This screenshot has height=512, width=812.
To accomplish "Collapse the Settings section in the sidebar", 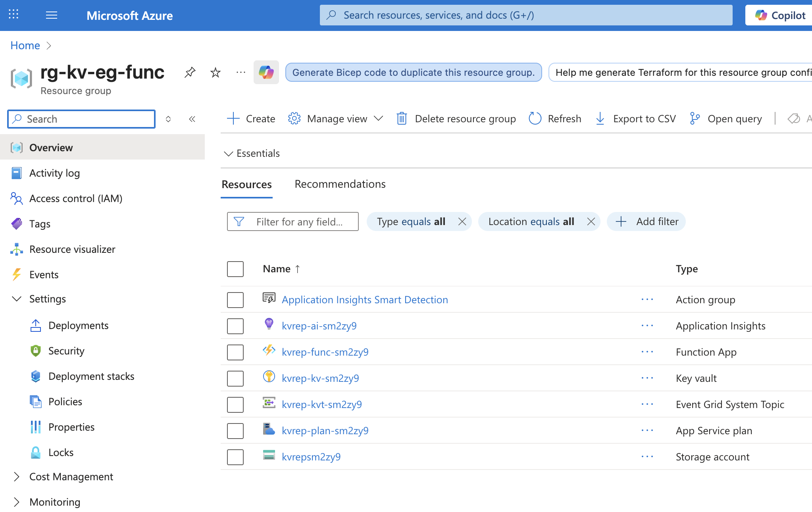I will point(17,299).
